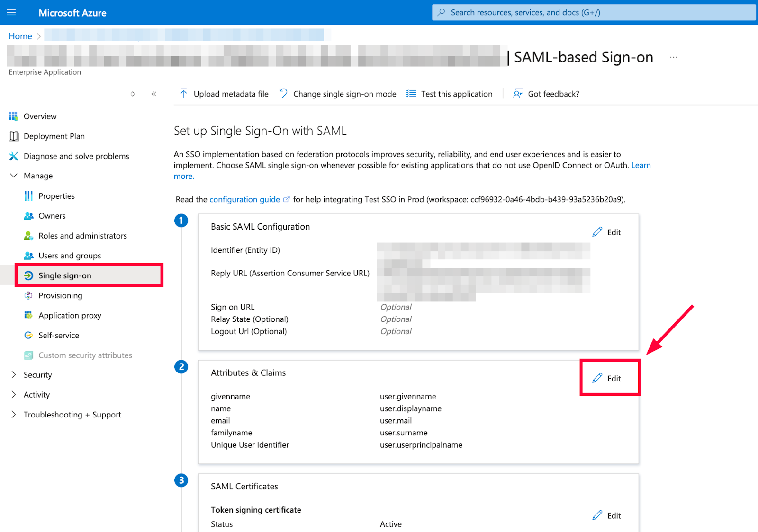Click the Properties bars icon
Viewport: 758px width, 532px height.
click(x=28, y=196)
